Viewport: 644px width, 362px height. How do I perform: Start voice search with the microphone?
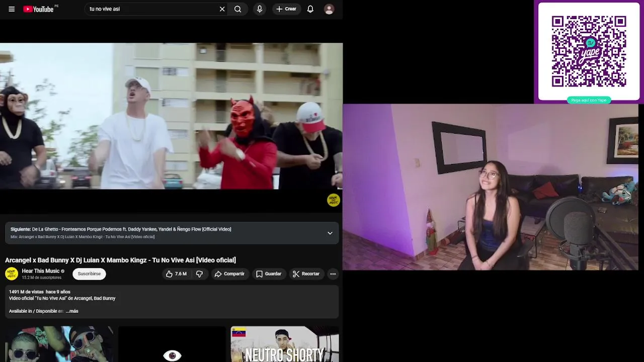tap(260, 9)
